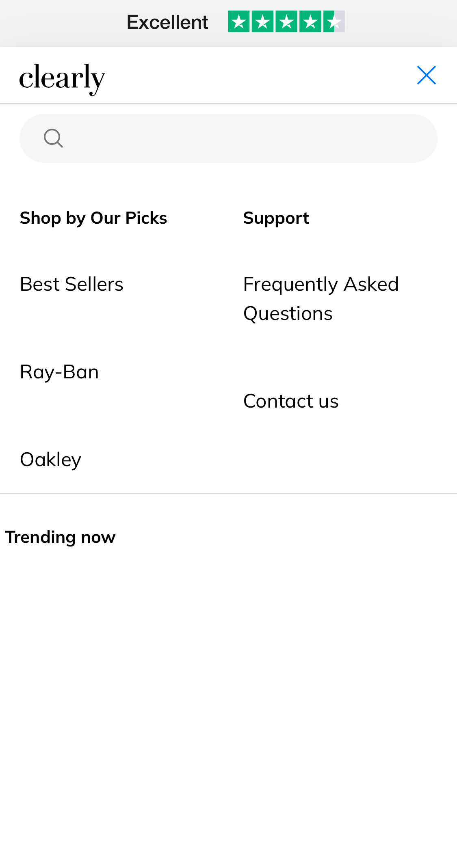Viewport: 457px width, 868px height.
Task: Click the third green star in the rating
Action: 286,22
